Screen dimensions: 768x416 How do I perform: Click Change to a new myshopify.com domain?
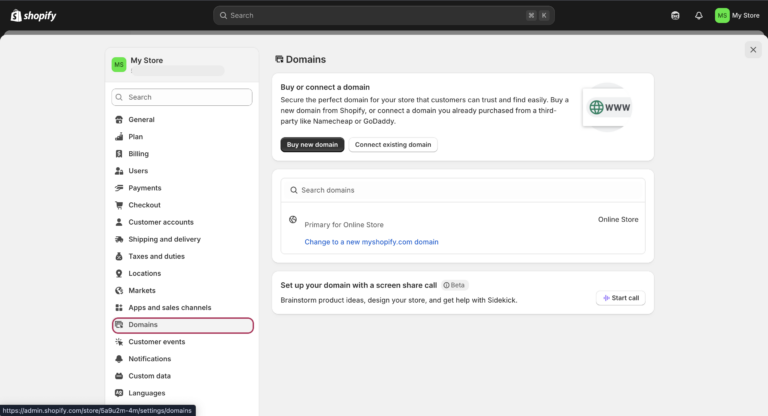point(371,242)
